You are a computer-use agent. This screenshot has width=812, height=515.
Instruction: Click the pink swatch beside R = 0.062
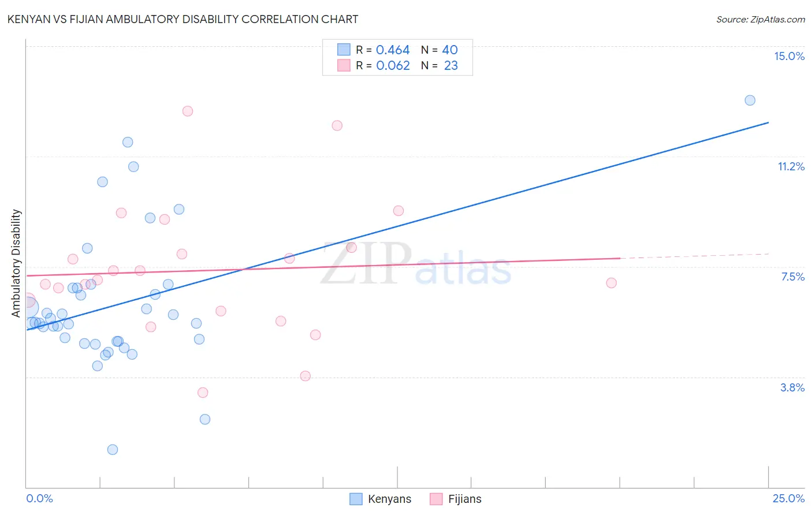click(x=344, y=65)
